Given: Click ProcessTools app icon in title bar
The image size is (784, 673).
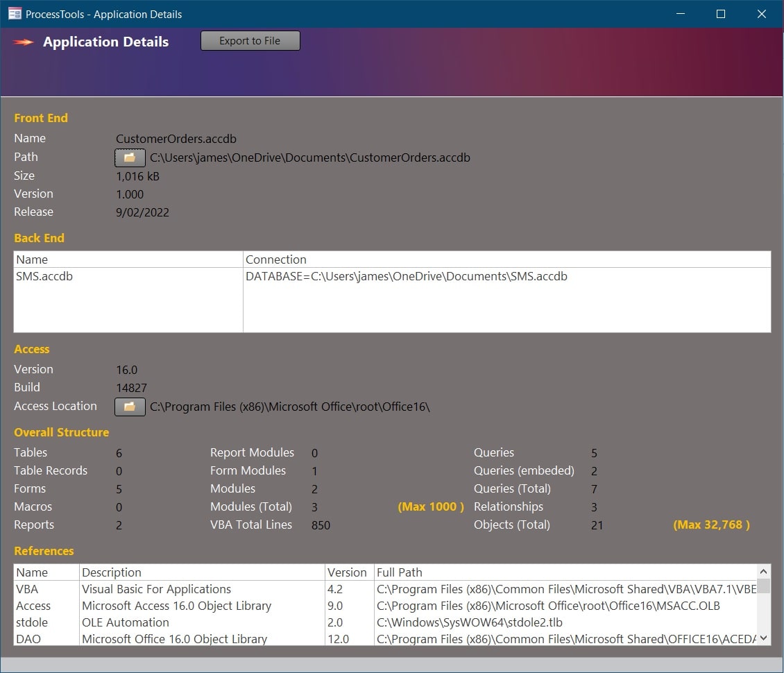Looking at the screenshot, I should 15,14.
